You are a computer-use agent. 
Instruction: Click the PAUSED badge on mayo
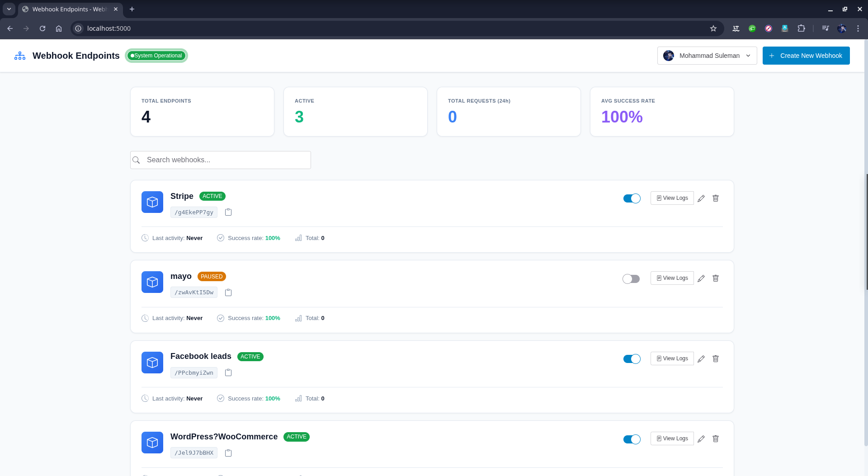(x=212, y=277)
